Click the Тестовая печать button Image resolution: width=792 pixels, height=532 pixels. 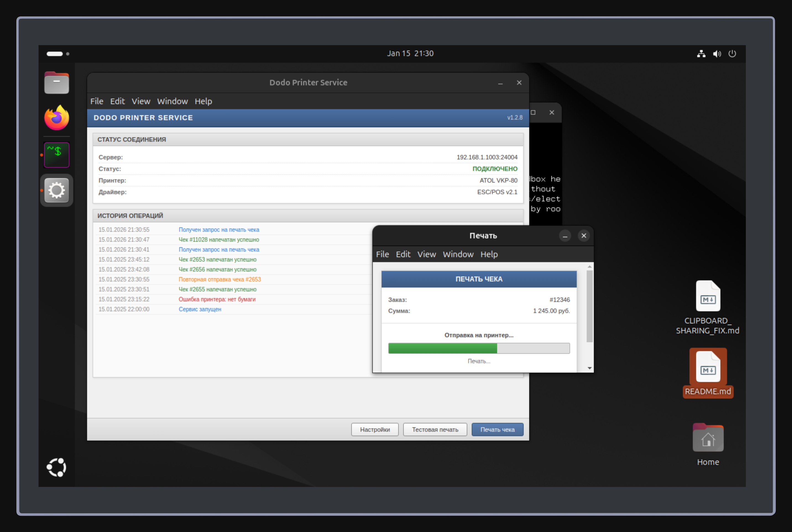(x=435, y=430)
